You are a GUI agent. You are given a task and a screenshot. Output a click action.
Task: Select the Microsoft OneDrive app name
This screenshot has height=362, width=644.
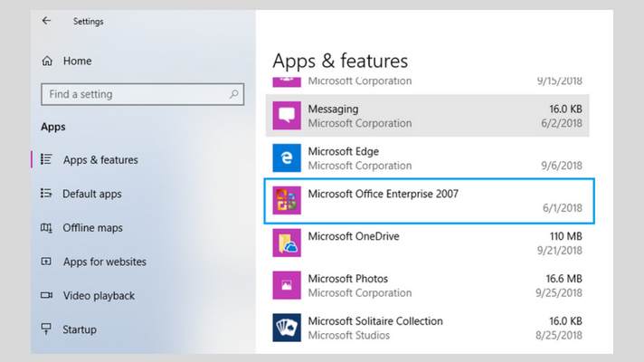(354, 236)
